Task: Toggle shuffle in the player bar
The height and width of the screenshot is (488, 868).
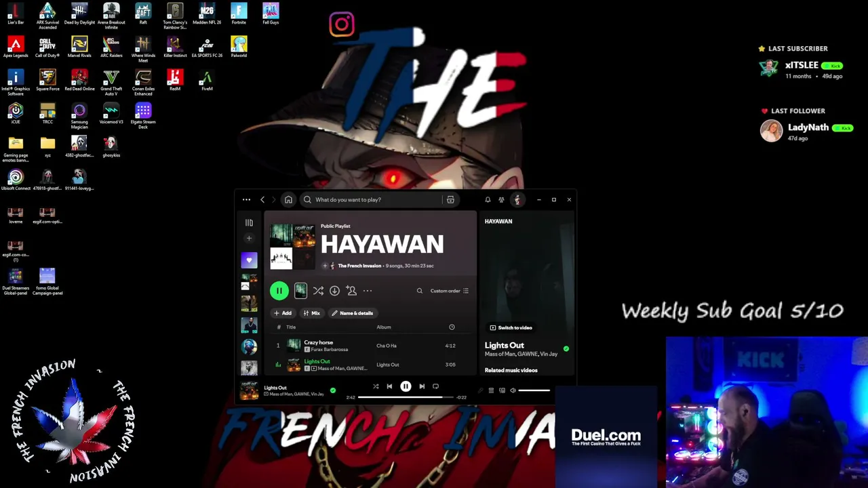Action: click(x=376, y=386)
